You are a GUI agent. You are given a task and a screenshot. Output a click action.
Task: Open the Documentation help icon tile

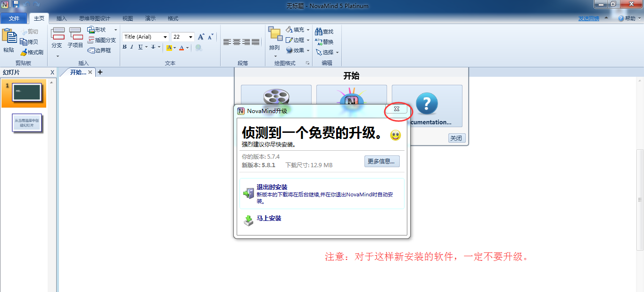click(x=427, y=106)
